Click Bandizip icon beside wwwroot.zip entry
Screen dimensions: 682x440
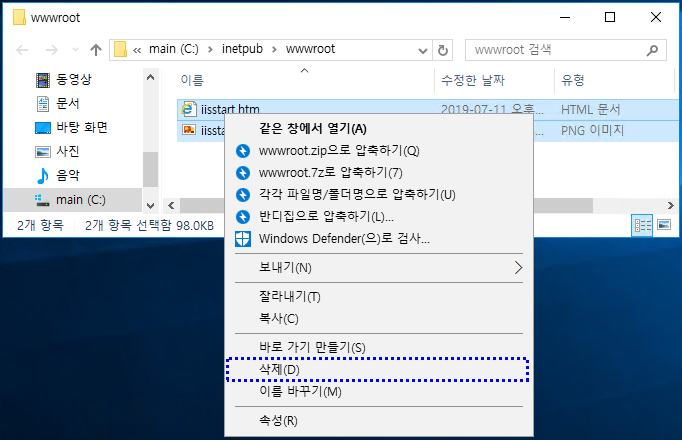(x=243, y=151)
